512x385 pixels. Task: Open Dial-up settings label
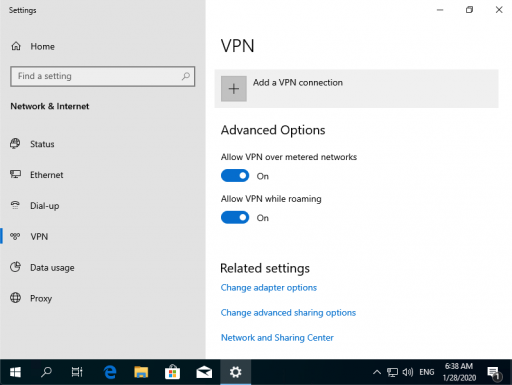click(x=45, y=206)
